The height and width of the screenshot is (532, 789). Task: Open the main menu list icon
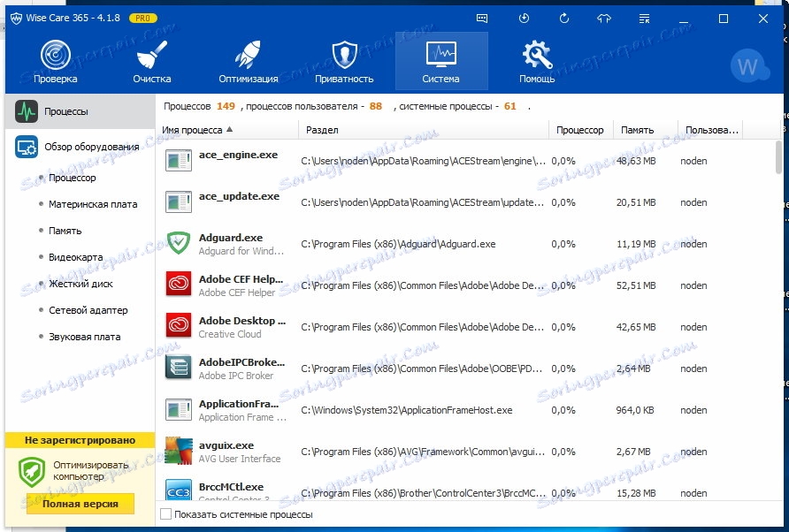point(644,19)
